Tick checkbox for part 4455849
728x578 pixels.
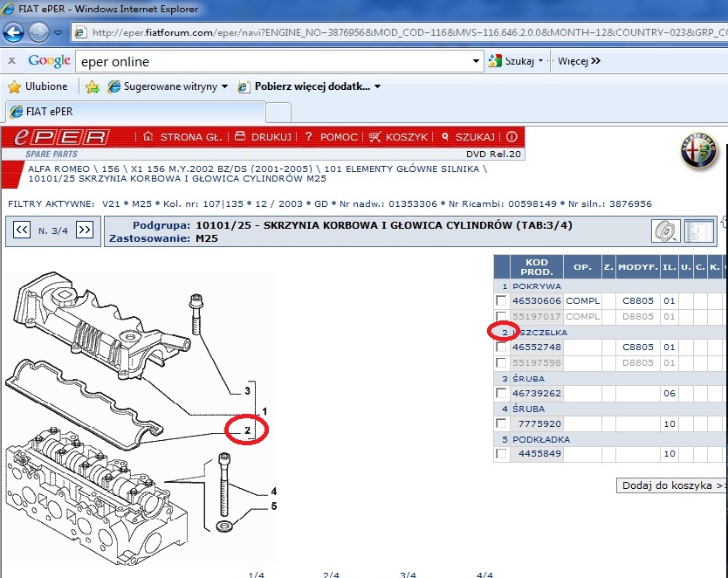tap(501, 453)
